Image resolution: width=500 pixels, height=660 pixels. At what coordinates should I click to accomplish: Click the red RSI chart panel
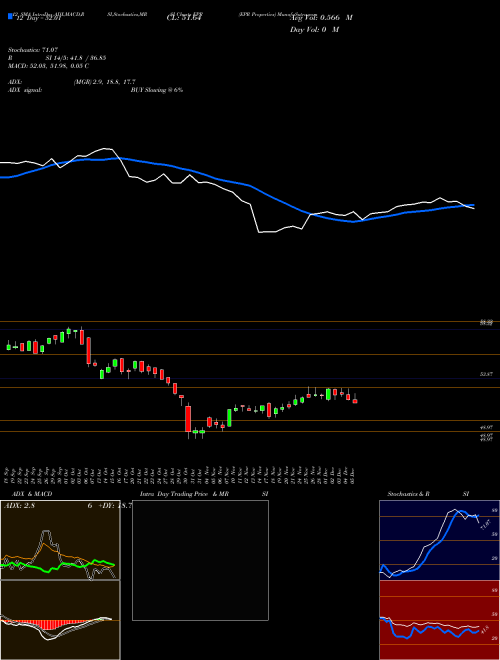tap(439, 620)
